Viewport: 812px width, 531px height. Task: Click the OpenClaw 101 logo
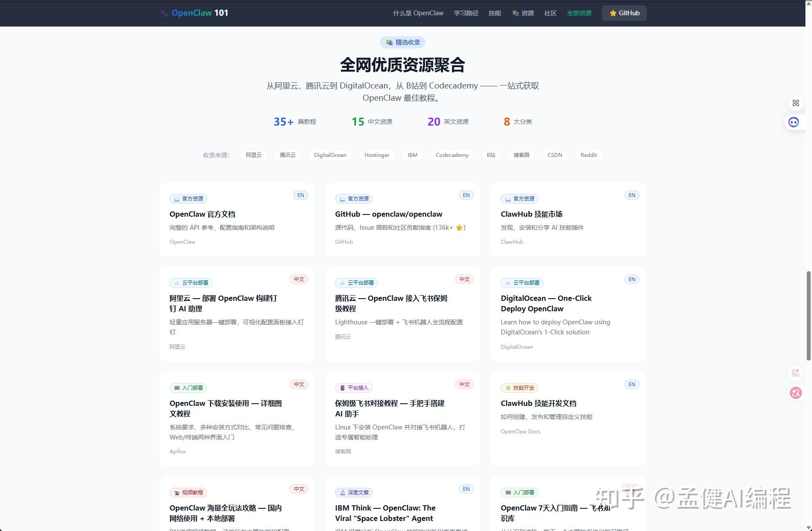(x=194, y=13)
